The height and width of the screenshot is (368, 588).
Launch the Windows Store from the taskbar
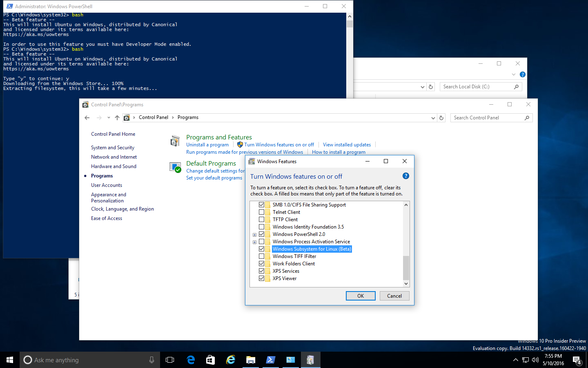pos(210,360)
